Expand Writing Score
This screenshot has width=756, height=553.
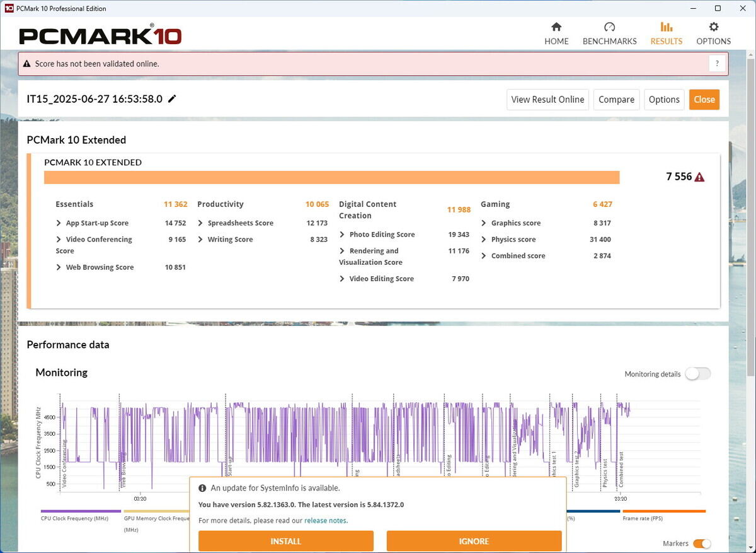[201, 240]
